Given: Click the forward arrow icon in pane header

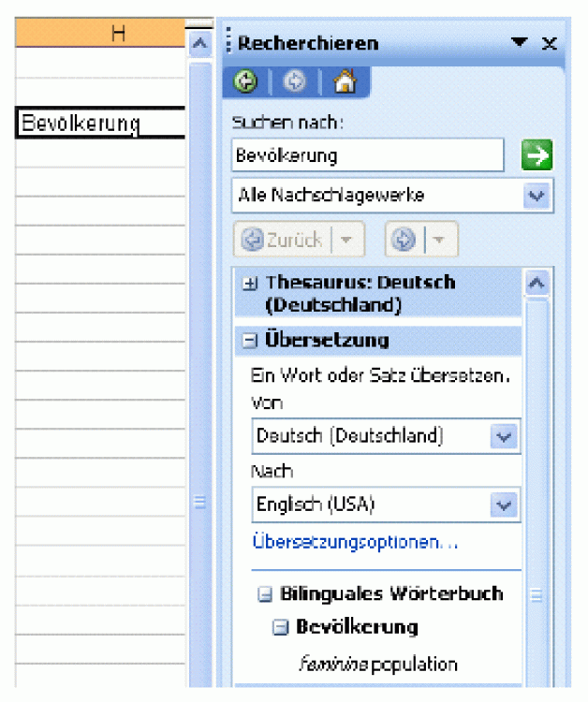Looking at the screenshot, I should click(295, 82).
